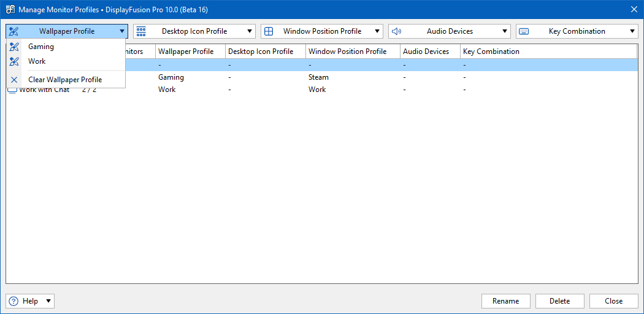This screenshot has width=644, height=314.
Task: Click the Window Position Profile grid icon
Action: point(269,31)
